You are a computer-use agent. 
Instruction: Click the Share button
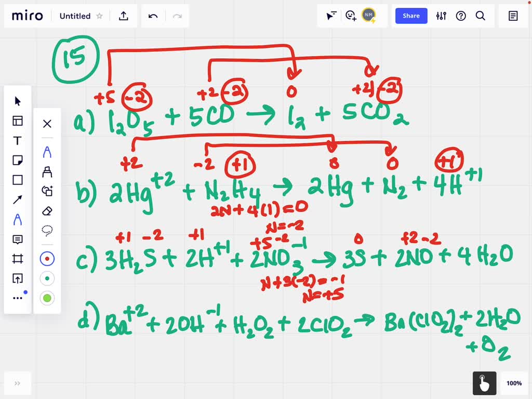tap(411, 16)
